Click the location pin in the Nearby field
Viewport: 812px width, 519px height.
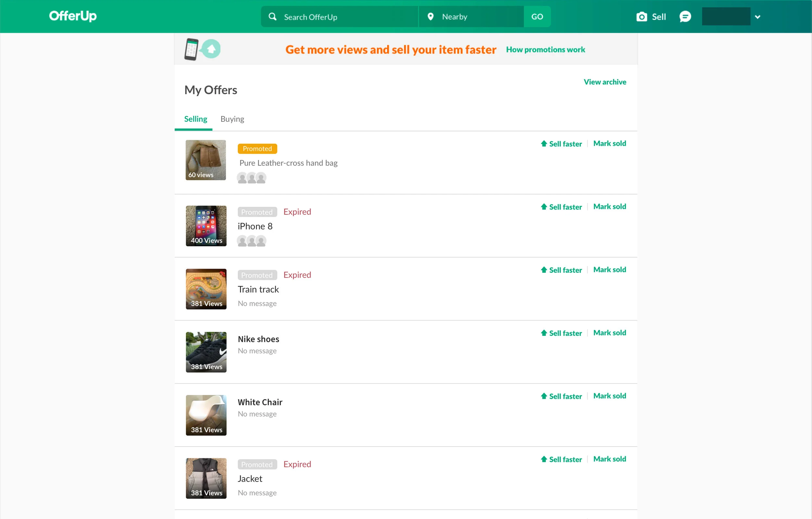(431, 16)
